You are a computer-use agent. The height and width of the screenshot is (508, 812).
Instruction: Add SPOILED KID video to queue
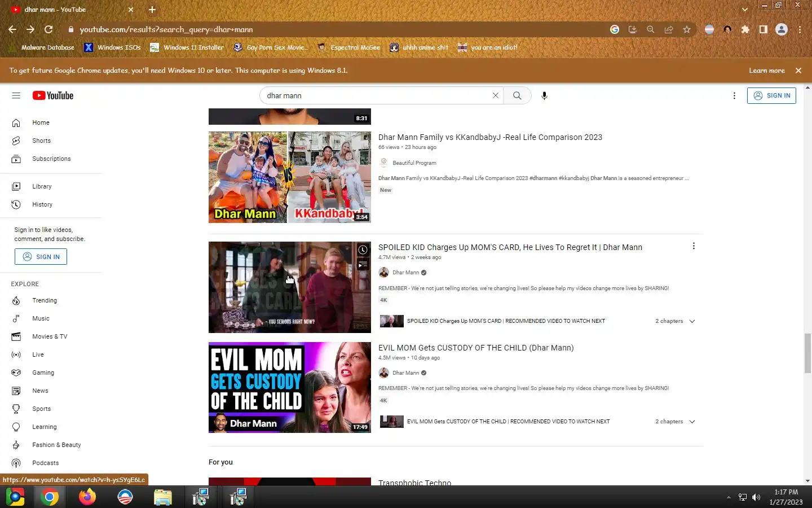pyautogui.click(x=363, y=264)
